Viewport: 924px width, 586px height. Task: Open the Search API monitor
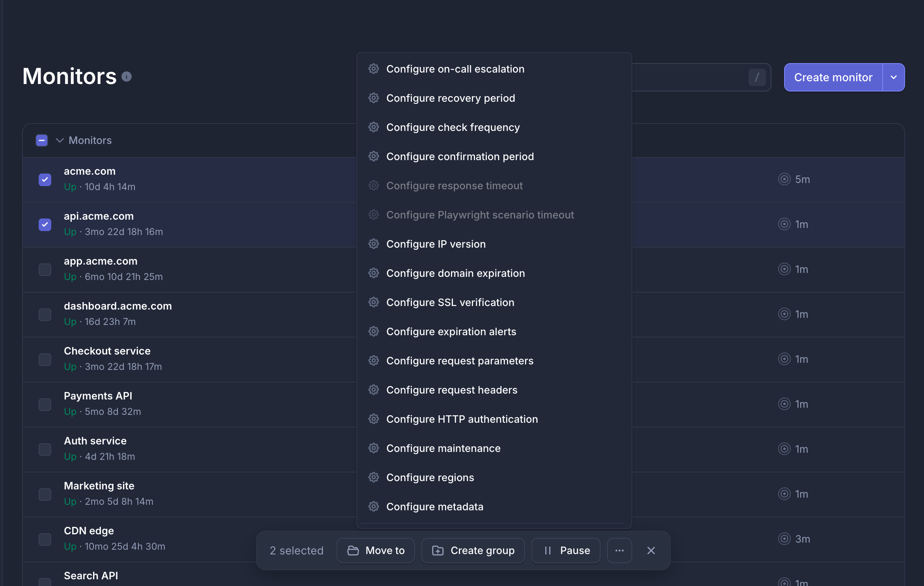(91, 576)
